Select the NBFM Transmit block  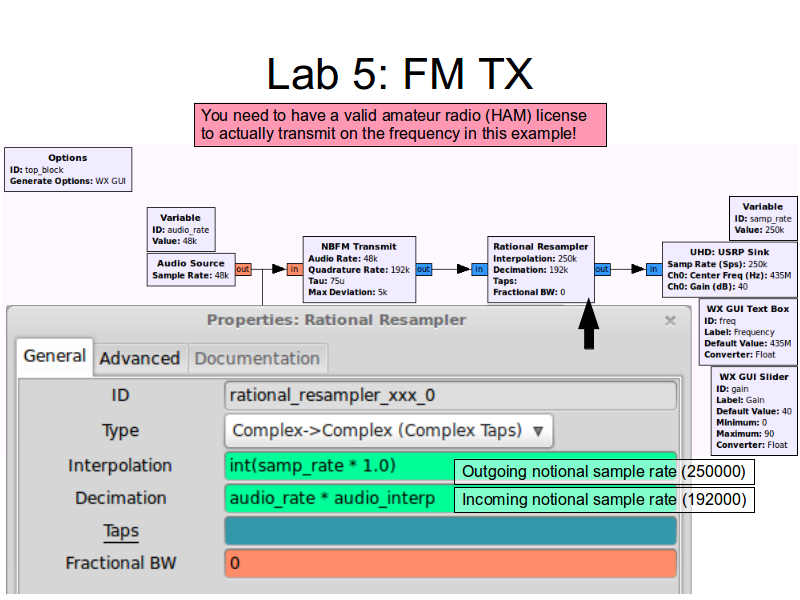(x=359, y=269)
